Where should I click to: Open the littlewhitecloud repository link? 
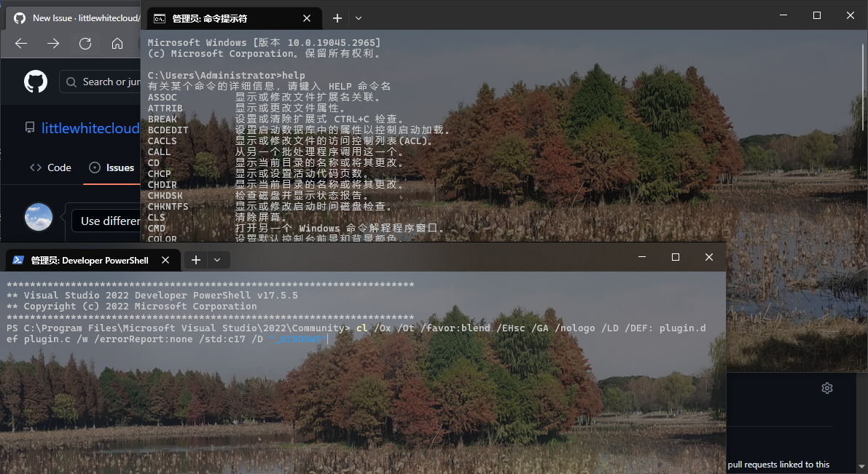(90, 127)
